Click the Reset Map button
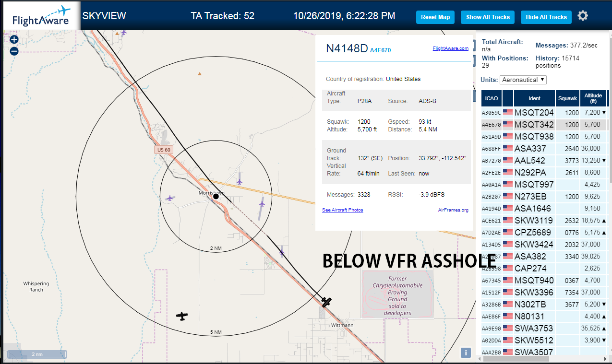The image size is (612, 364). [435, 17]
